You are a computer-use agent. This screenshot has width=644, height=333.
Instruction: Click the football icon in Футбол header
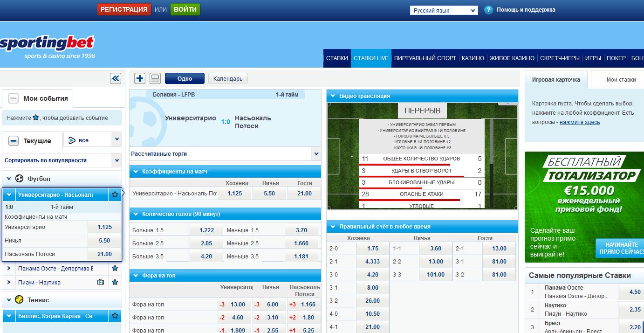(x=20, y=179)
